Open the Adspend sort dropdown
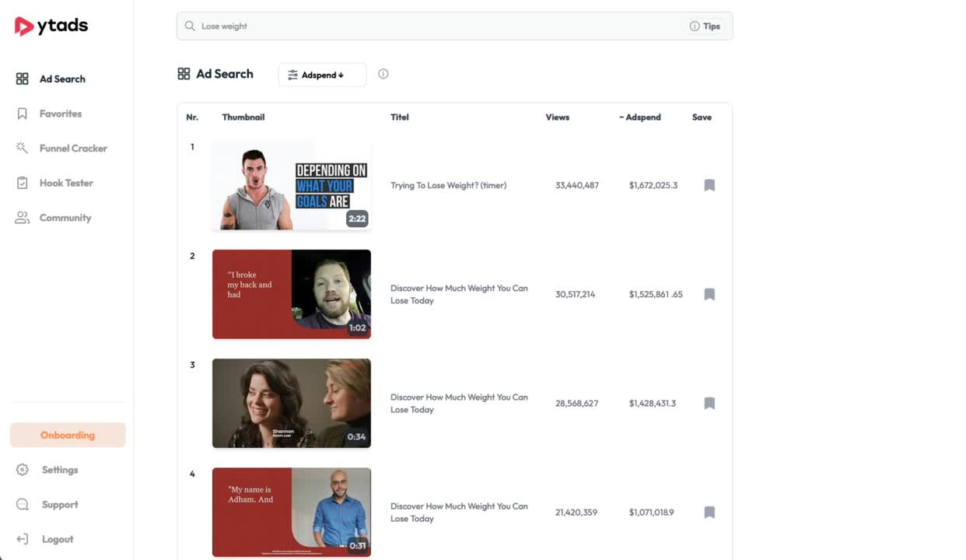Screen dimensions: 966x560 (321, 75)
